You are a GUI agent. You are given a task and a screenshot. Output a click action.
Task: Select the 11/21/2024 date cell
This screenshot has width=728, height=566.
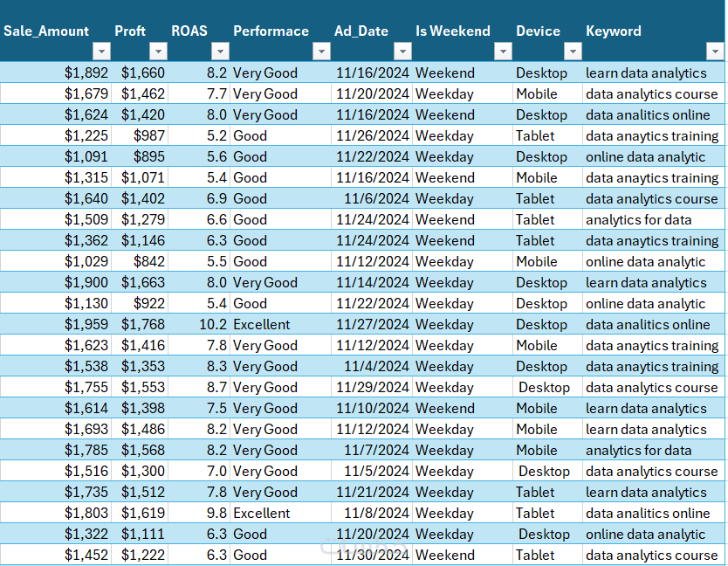(372, 492)
